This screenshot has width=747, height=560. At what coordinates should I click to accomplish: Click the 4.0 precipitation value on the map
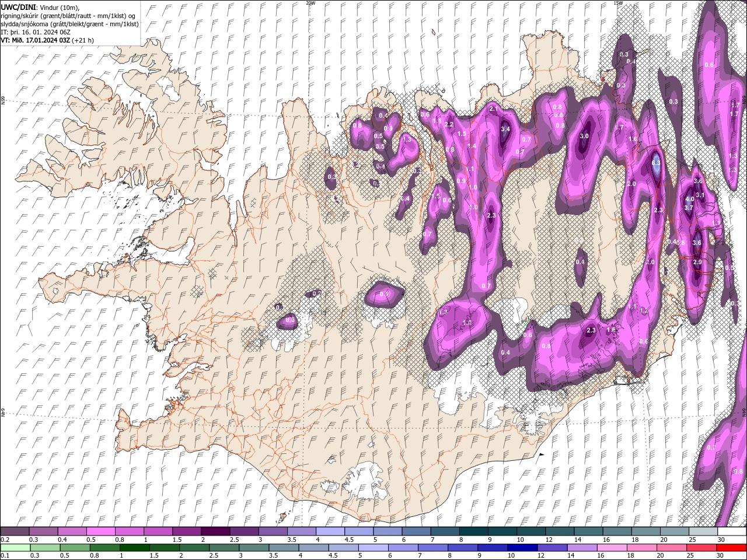click(x=689, y=199)
